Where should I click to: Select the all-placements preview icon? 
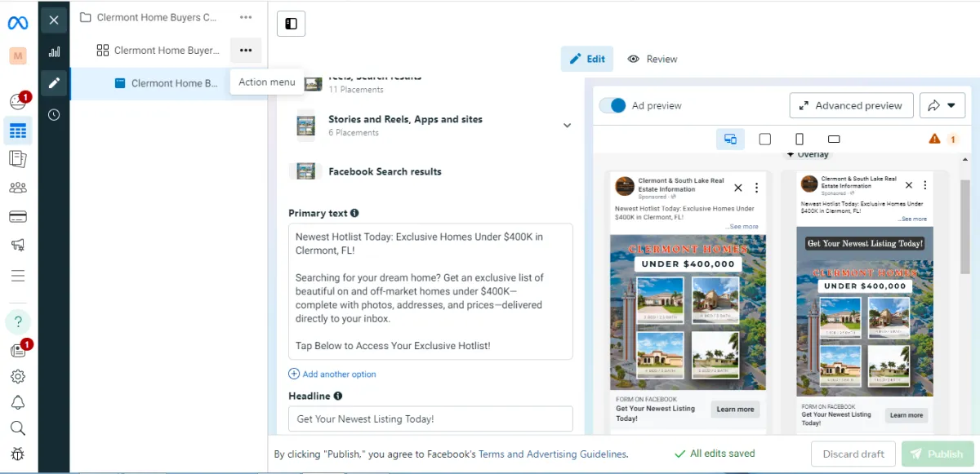pos(730,139)
